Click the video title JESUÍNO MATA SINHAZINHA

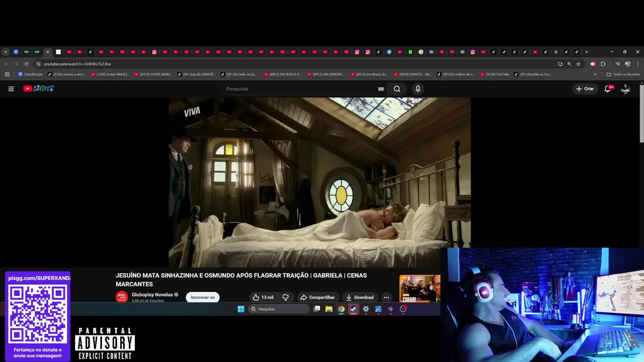tap(241, 280)
